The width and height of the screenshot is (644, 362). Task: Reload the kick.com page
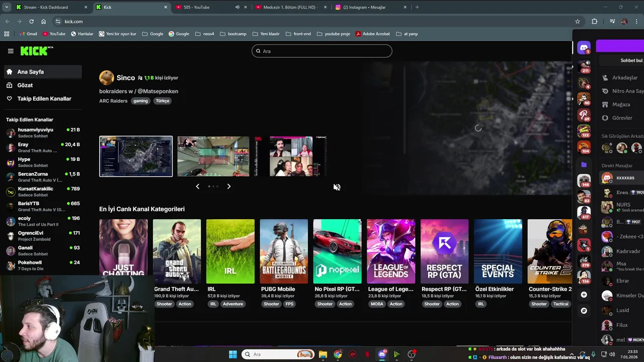click(x=31, y=22)
